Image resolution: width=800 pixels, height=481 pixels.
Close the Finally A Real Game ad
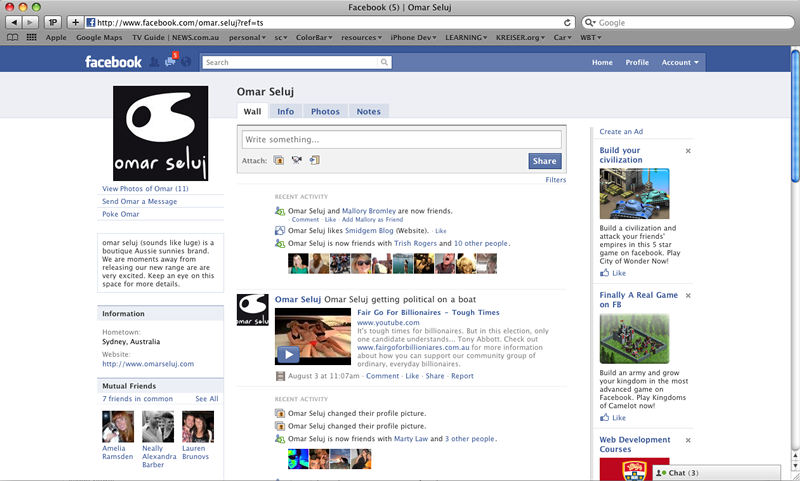coord(688,296)
